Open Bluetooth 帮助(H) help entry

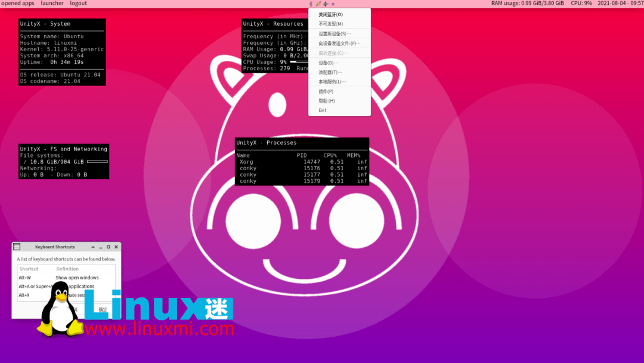click(327, 100)
